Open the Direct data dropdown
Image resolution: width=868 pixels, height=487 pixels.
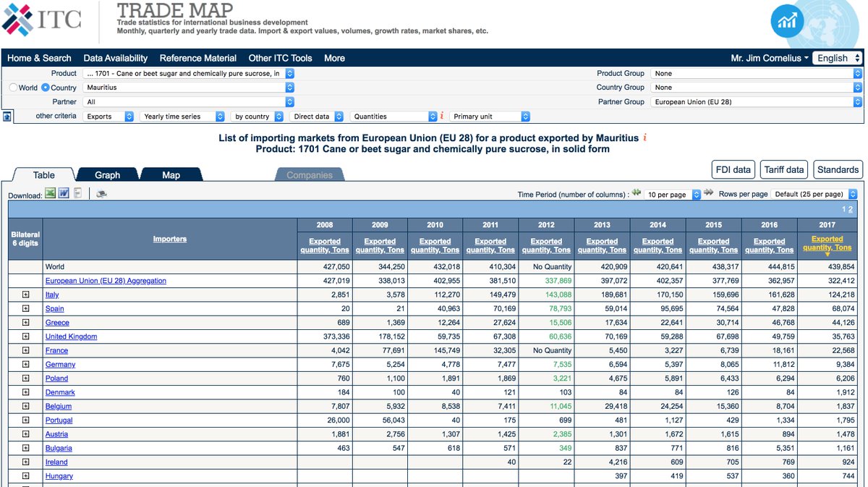tap(318, 117)
